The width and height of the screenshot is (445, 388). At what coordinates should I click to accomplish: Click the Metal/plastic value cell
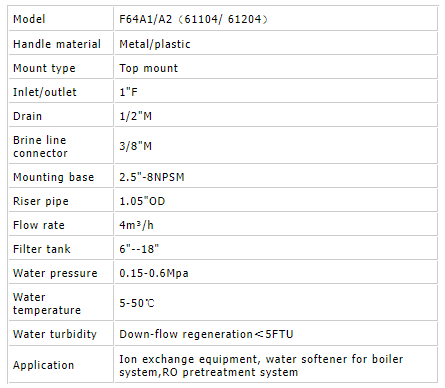click(276, 43)
